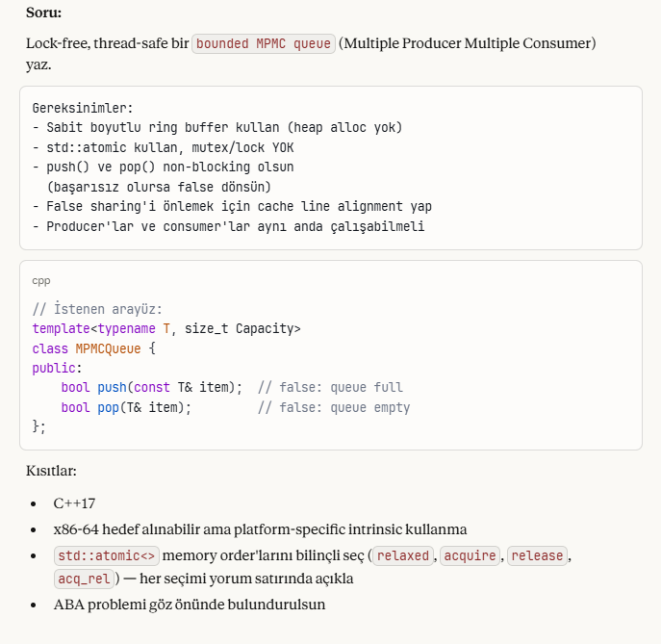The height and width of the screenshot is (644, 661).
Task: Click the "bool push(const T& item);" code line
Action: [x=151, y=387]
